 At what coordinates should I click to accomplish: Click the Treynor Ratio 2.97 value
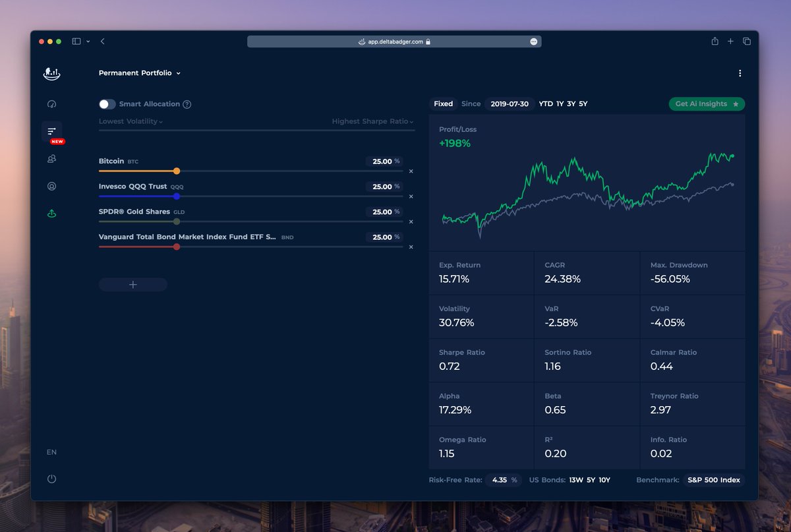tap(660, 410)
